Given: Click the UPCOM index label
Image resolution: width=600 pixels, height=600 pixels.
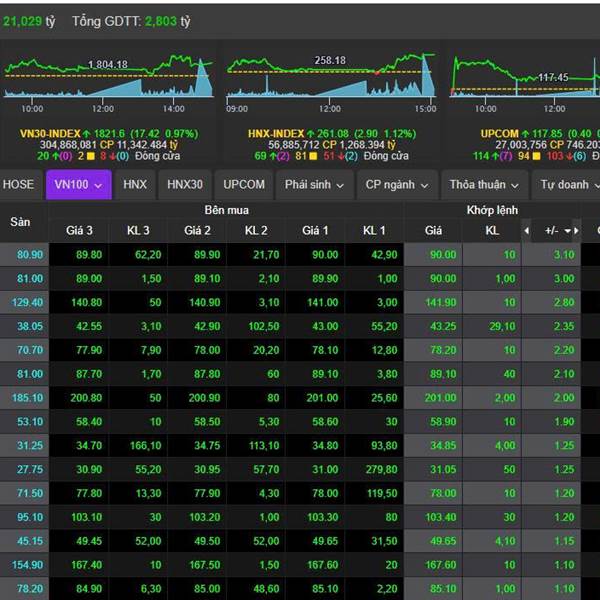Looking at the screenshot, I should pyautogui.click(x=500, y=133).
